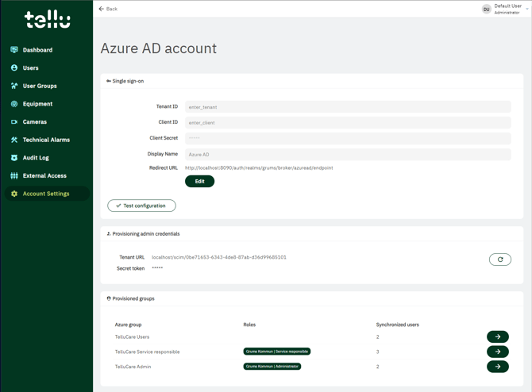Click the Edit button
The height and width of the screenshot is (392, 532).
pyautogui.click(x=199, y=182)
